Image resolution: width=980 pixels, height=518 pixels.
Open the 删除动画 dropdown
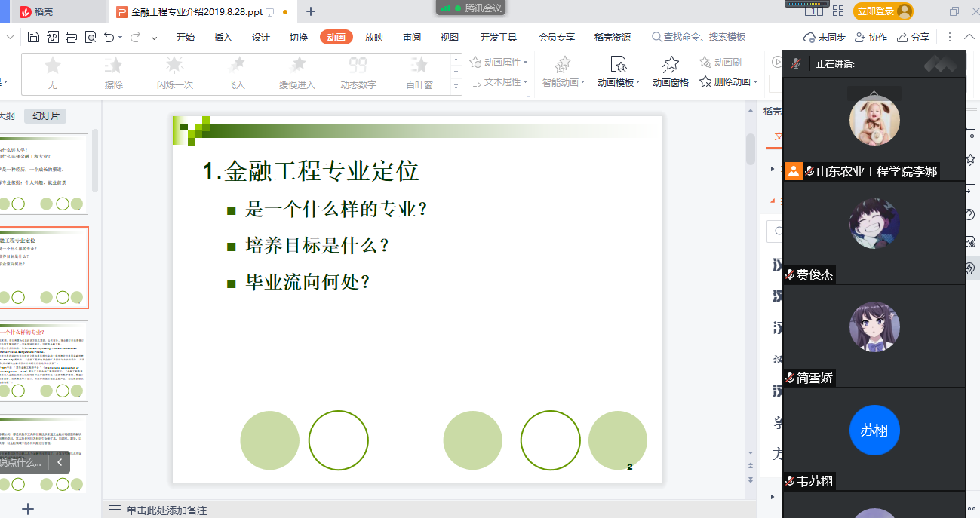[x=728, y=81]
